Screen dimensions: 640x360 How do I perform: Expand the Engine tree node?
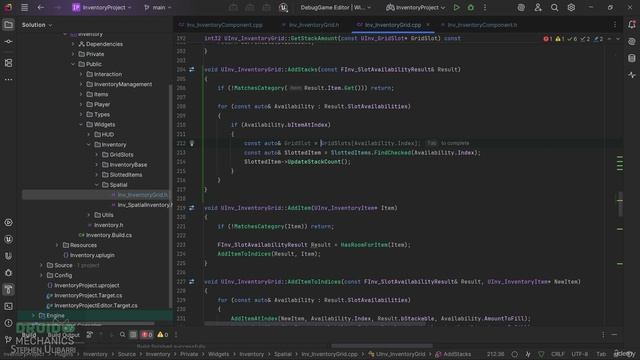[x=33, y=316]
